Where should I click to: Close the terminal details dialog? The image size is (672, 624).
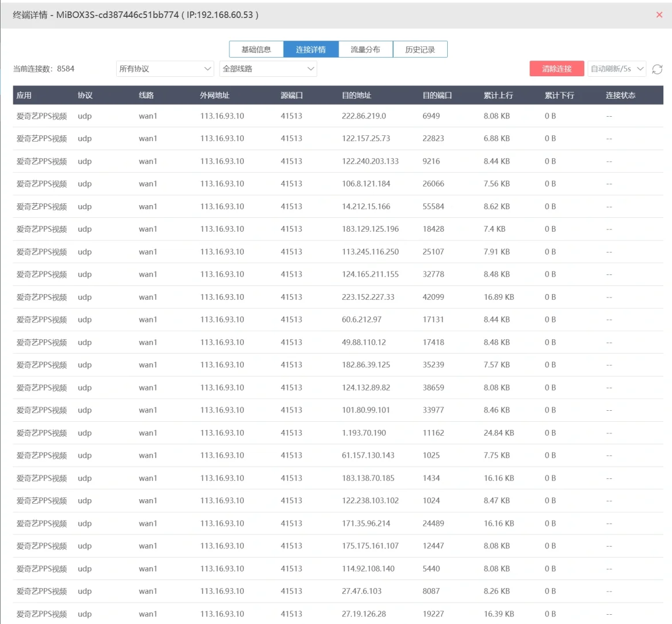[x=659, y=14]
